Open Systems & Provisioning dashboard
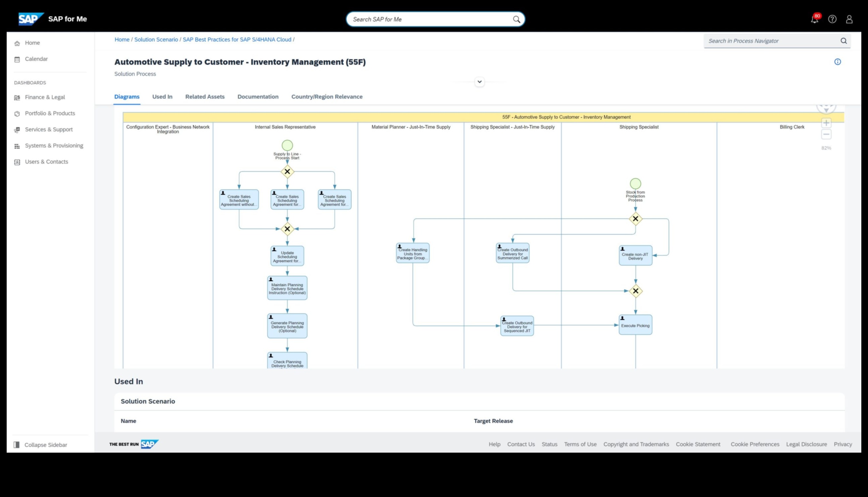The height and width of the screenshot is (497, 868). [x=17, y=146]
